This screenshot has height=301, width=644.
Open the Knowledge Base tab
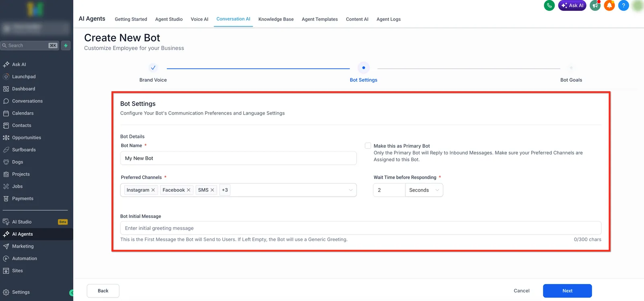click(276, 19)
